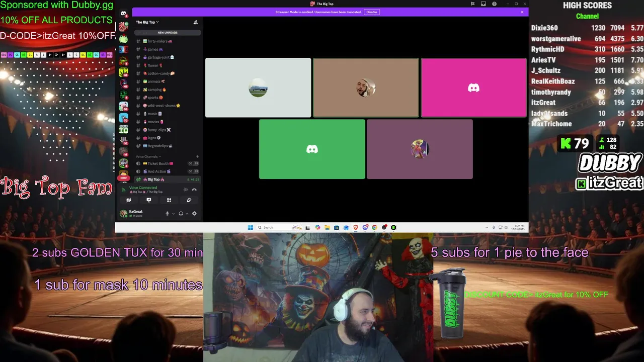
Task: Join the Ticket Booth voice channel
Action: 167,163
